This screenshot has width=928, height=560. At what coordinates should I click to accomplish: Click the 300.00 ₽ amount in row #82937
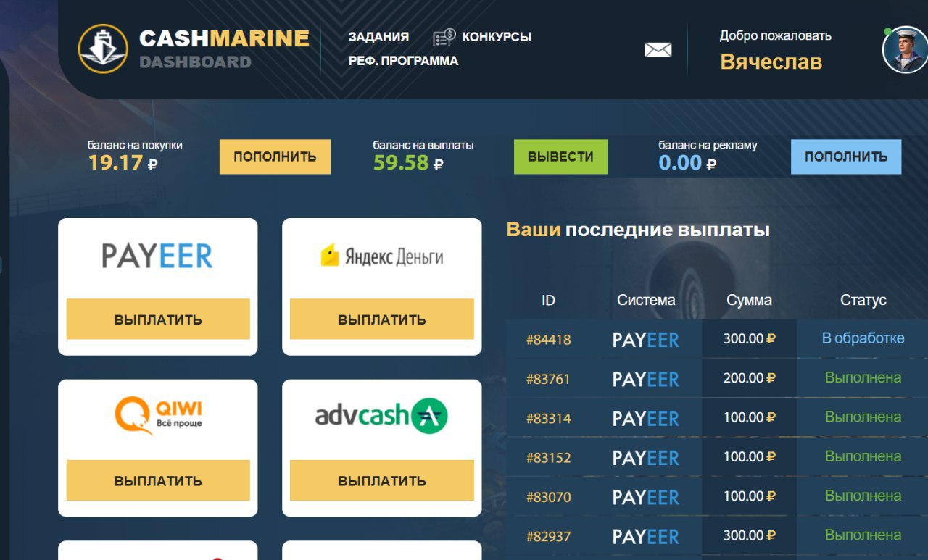tap(750, 535)
